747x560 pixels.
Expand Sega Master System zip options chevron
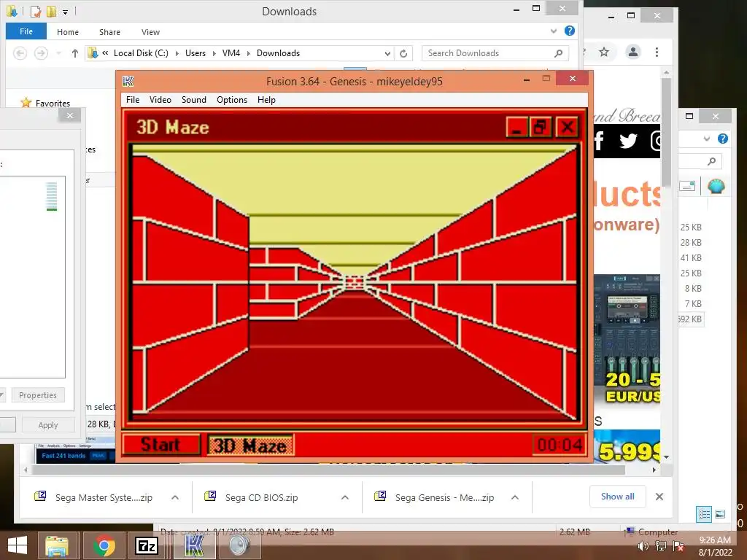[x=175, y=497]
